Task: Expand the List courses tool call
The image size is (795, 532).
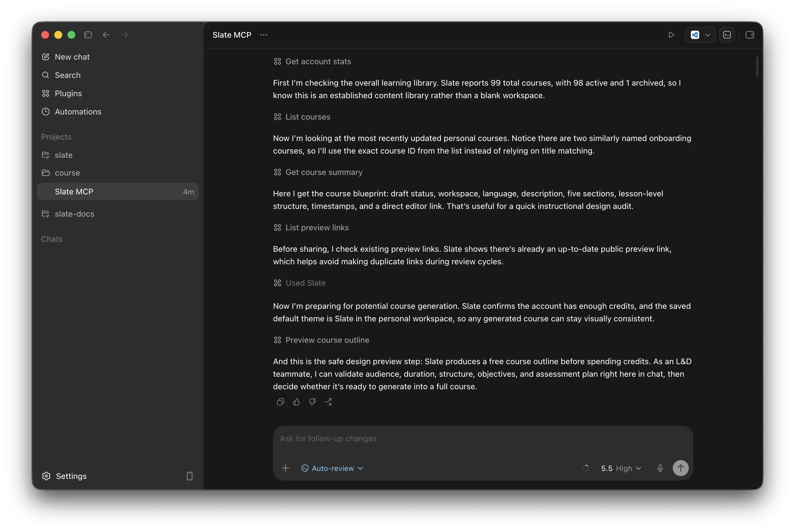Action: [302, 117]
